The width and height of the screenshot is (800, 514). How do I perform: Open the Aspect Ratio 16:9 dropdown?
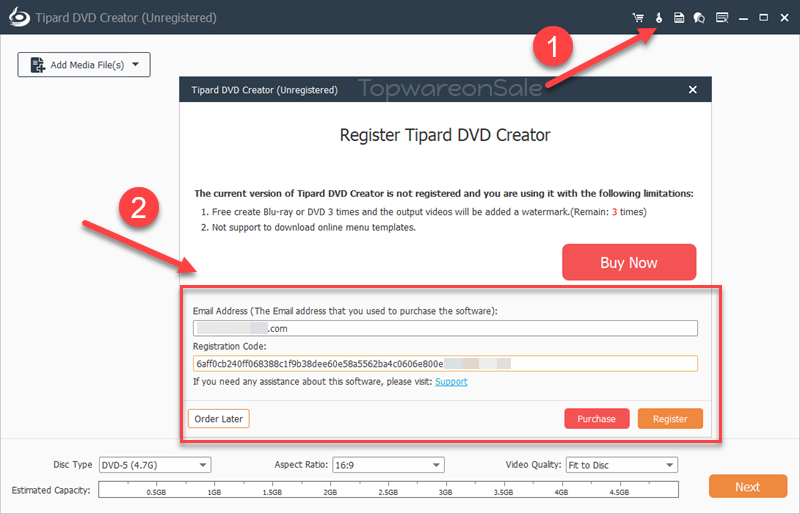tap(388, 465)
